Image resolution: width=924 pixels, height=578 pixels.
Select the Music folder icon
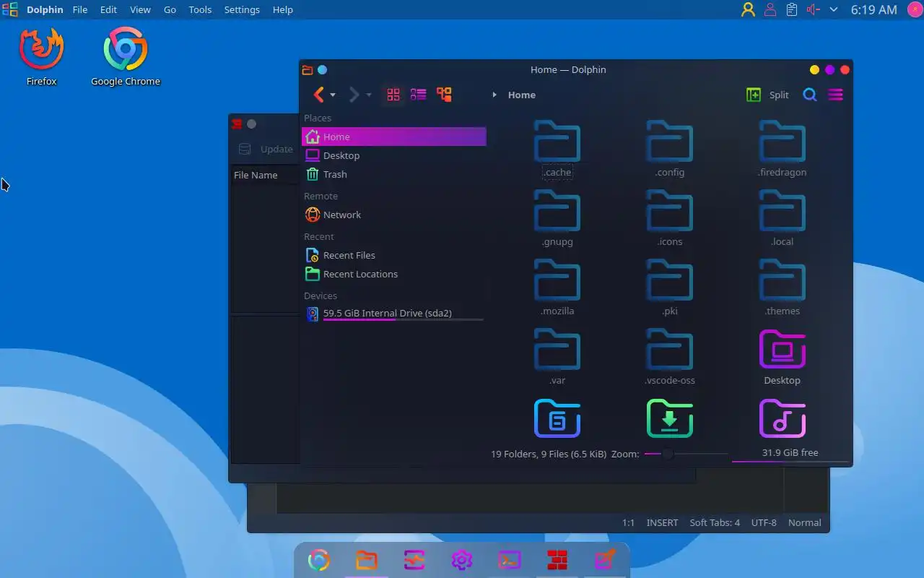(x=783, y=418)
